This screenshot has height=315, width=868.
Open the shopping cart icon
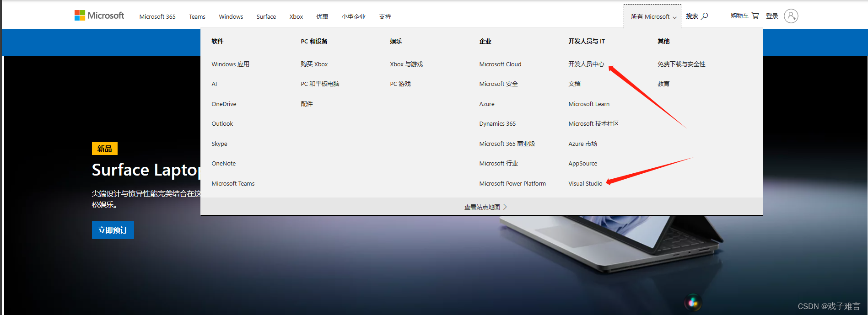tap(755, 16)
